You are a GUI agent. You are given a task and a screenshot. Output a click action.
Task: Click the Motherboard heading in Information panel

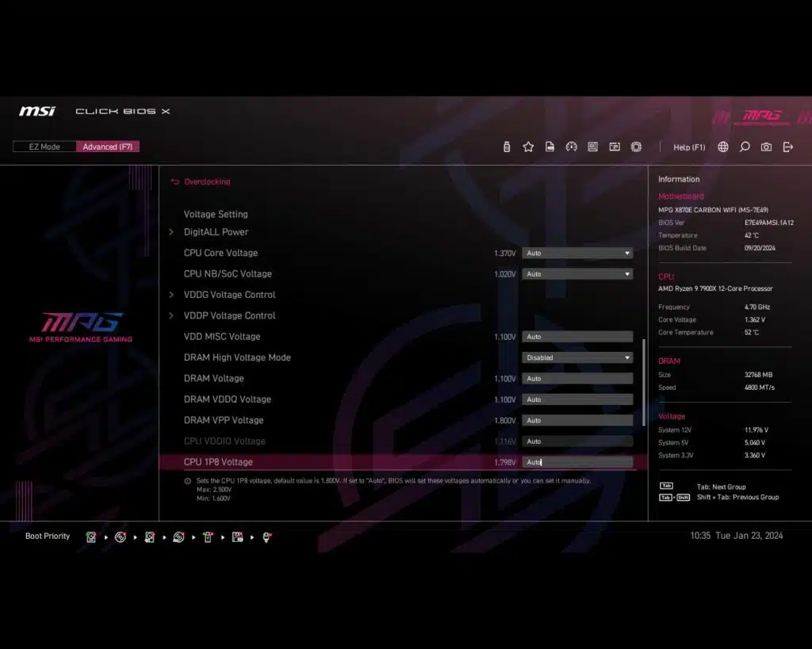click(x=681, y=197)
